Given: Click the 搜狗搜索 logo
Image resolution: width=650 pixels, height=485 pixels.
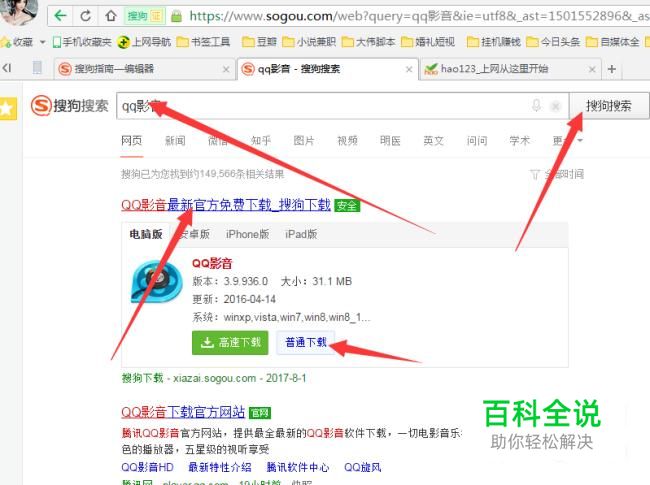Looking at the screenshot, I should pyautogui.click(x=69, y=106).
